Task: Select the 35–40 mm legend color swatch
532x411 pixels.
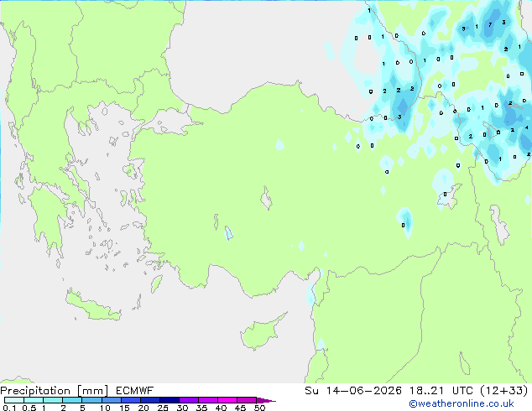Action: (208, 400)
